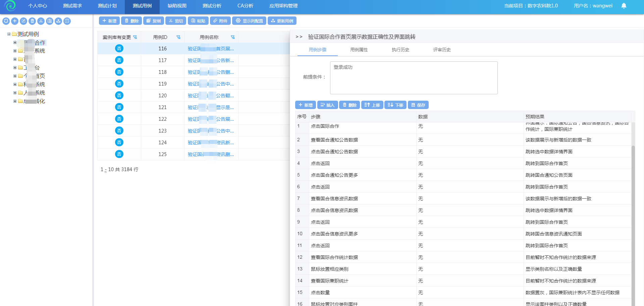The image size is (644, 306).
Task: Click the round upload icon above the tree
Action: pos(58,21)
